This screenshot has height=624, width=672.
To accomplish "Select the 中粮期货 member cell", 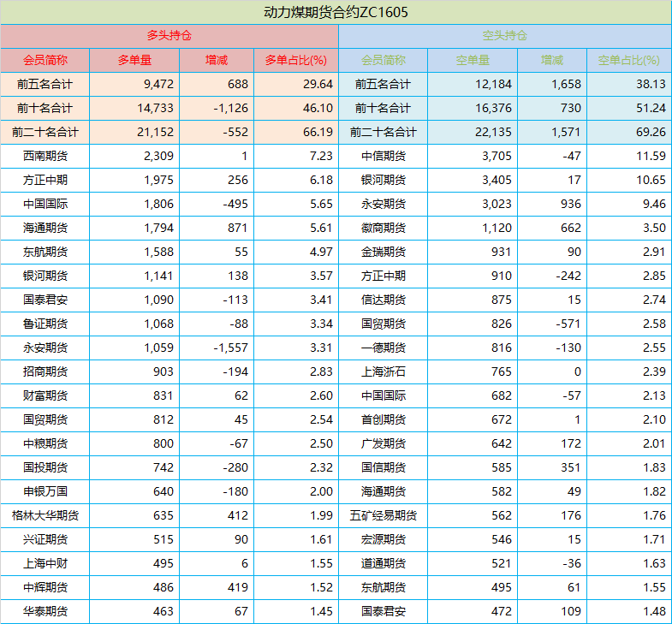I will 45,444.
